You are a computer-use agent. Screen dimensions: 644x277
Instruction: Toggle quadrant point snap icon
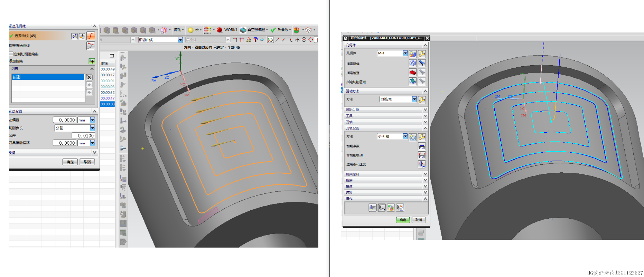click(x=311, y=40)
